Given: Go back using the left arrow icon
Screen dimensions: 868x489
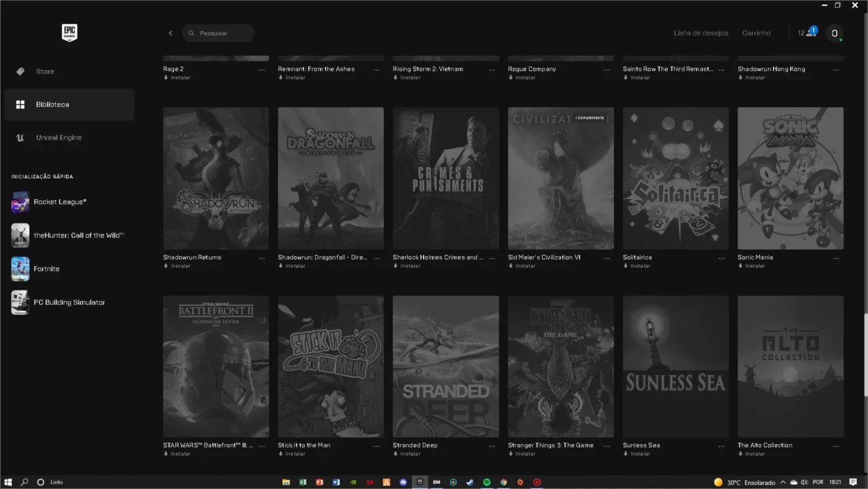Looking at the screenshot, I should pos(170,33).
